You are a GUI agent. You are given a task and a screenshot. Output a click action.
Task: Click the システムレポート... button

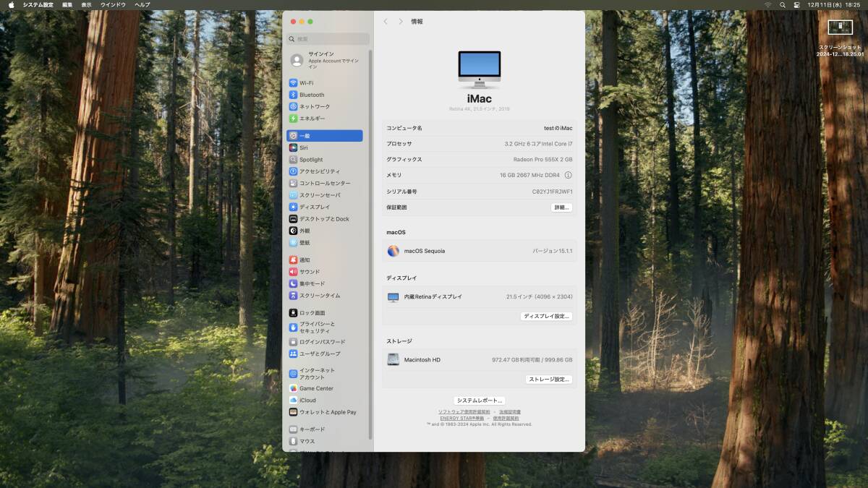pos(479,401)
